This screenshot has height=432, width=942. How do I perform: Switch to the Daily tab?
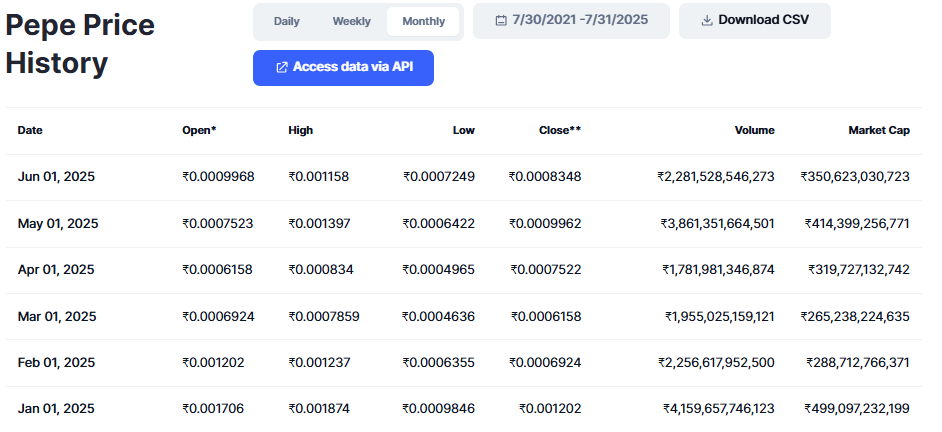(x=287, y=21)
